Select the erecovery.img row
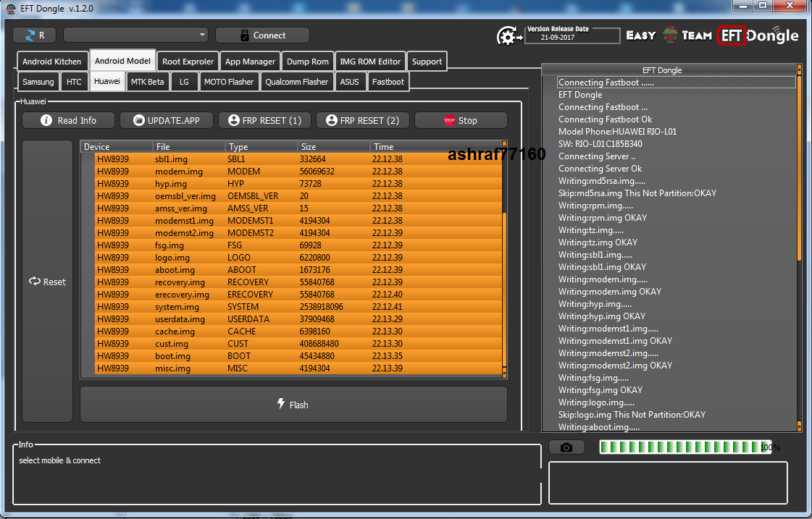 pos(298,295)
